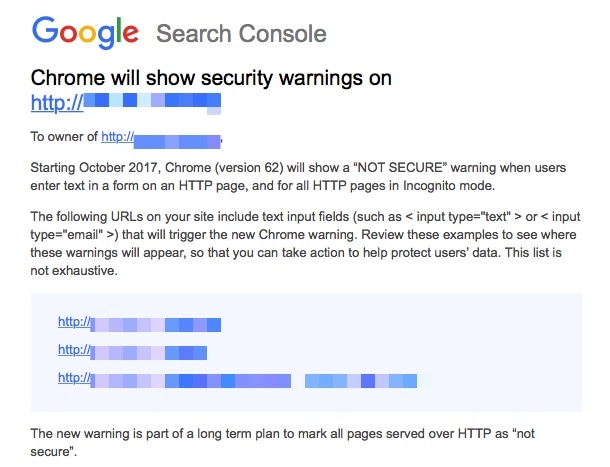Click the "Starting October 2017" paragraph

click(x=298, y=177)
